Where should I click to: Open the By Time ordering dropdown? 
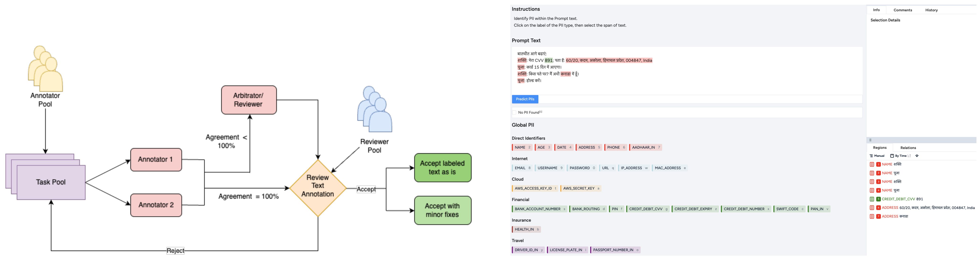[x=900, y=156]
